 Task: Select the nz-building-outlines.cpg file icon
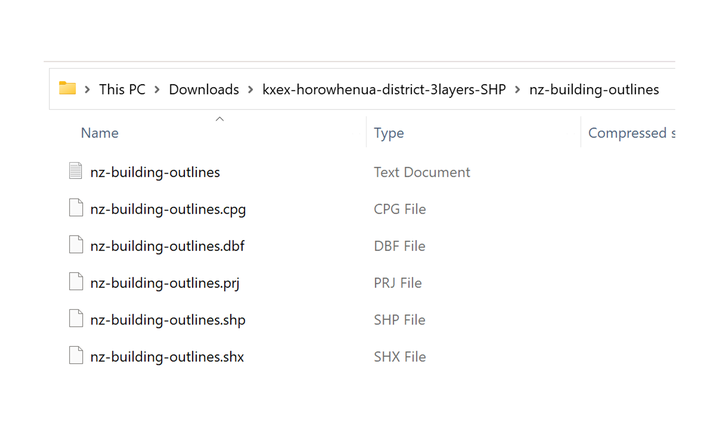point(76,208)
